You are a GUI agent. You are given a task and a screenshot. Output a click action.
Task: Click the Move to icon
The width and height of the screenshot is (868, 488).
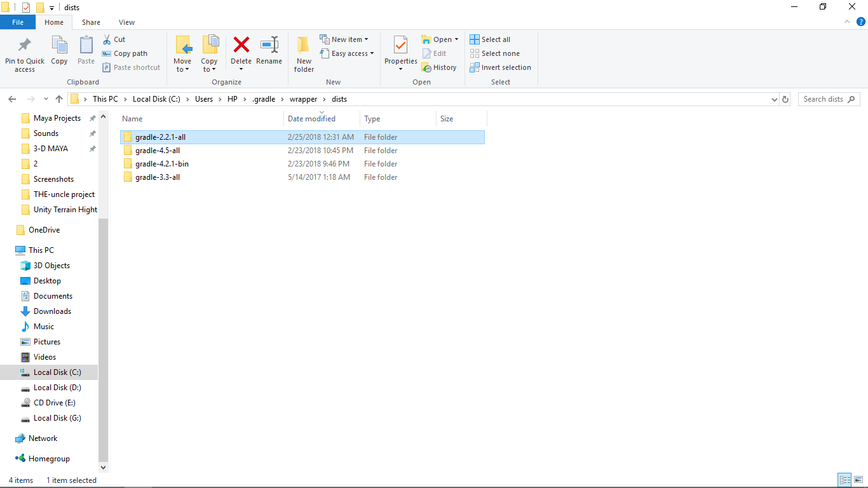[x=183, y=45]
